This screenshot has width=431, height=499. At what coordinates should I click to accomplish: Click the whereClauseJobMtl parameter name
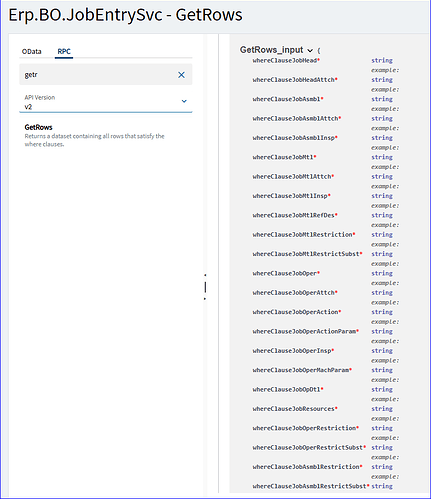[x=283, y=157]
